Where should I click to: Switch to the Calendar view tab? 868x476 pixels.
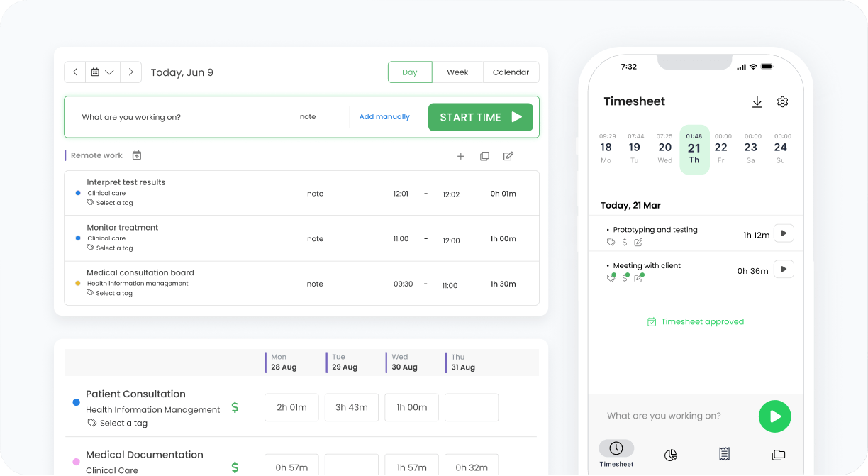point(511,72)
